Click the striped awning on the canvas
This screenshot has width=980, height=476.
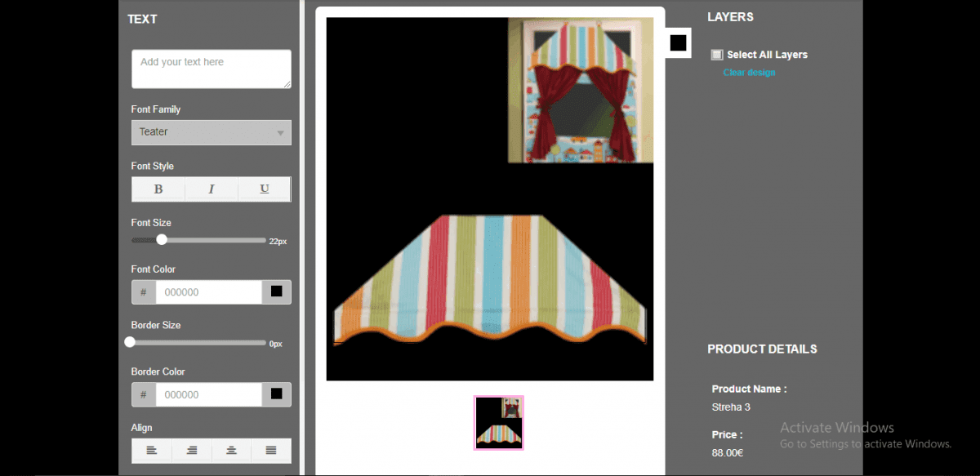pyautogui.click(x=490, y=278)
